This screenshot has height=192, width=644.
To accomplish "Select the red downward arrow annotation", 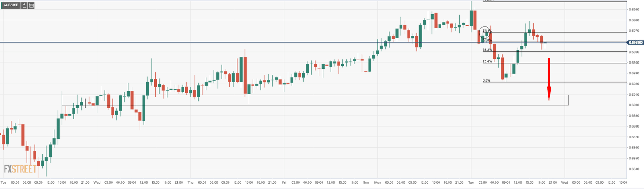I will tap(548, 79).
